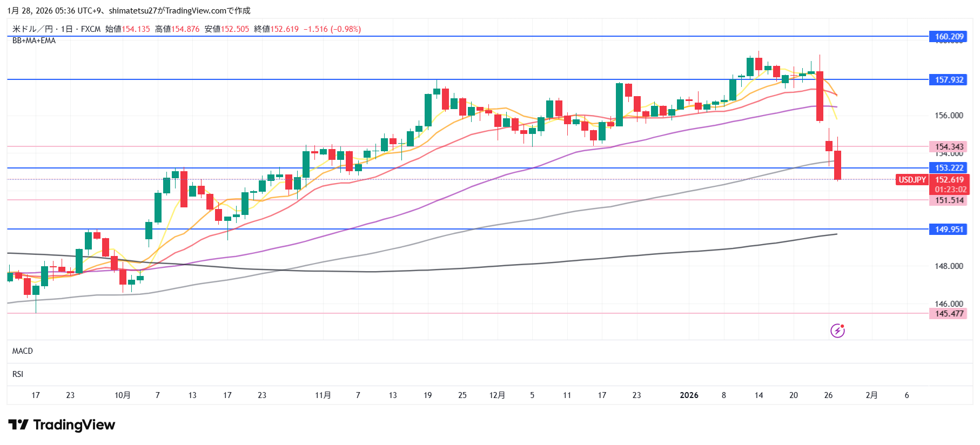Viewport: 980px width, 445px height.
Task: Click the shimatetsu27 TradingView.com attribution text
Action: [178, 11]
